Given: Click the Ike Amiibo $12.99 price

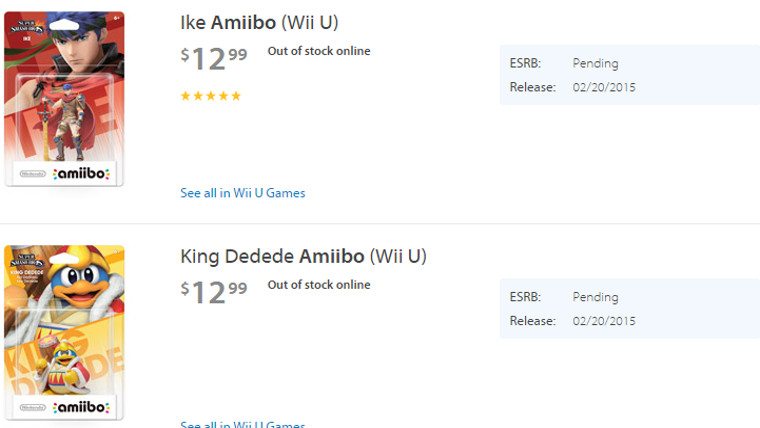Looking at the screenshot, I should (x=214, y=59).
